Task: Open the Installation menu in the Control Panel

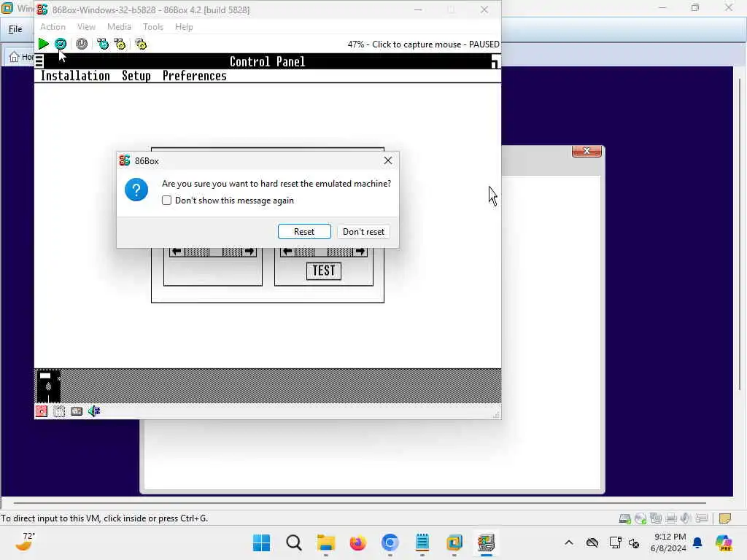Action: coord(75,76)
